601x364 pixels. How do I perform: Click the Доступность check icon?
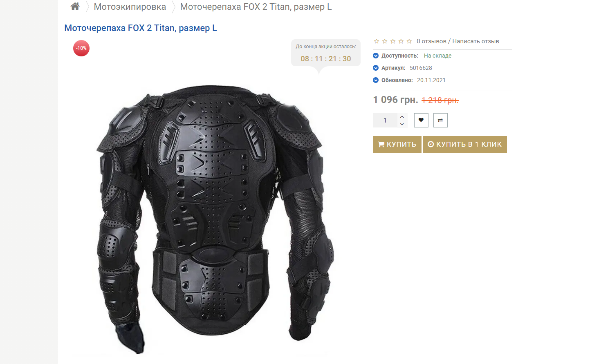point(376,56)
